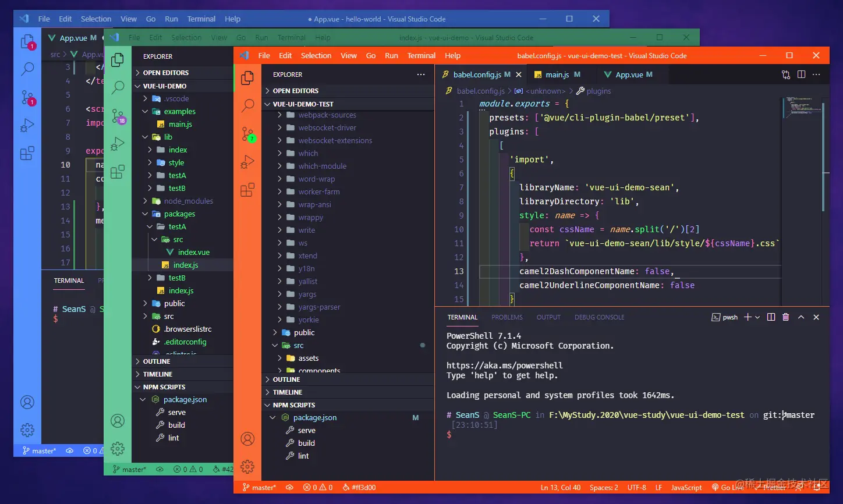The width and height of the screenshot is (843, 504).
Task: Synchronize changes in the orange window status bar
Action: [289, 488]
